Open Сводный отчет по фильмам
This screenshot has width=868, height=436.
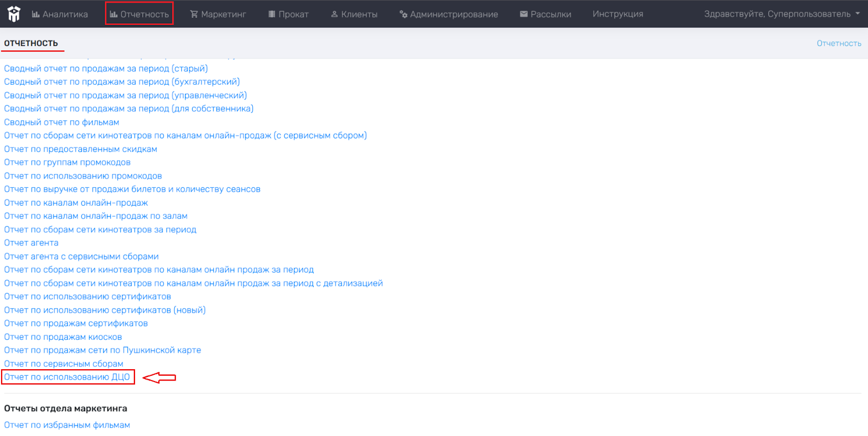[62, 122]
